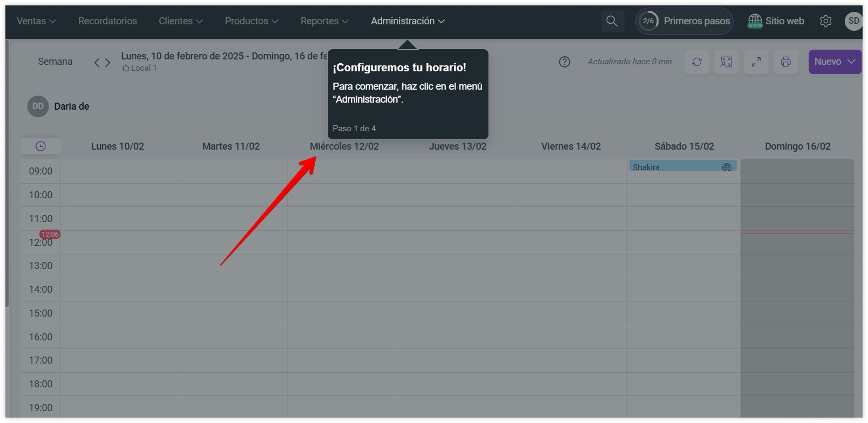Expand the Nuevo button dropdown

[x=851, y=62]
